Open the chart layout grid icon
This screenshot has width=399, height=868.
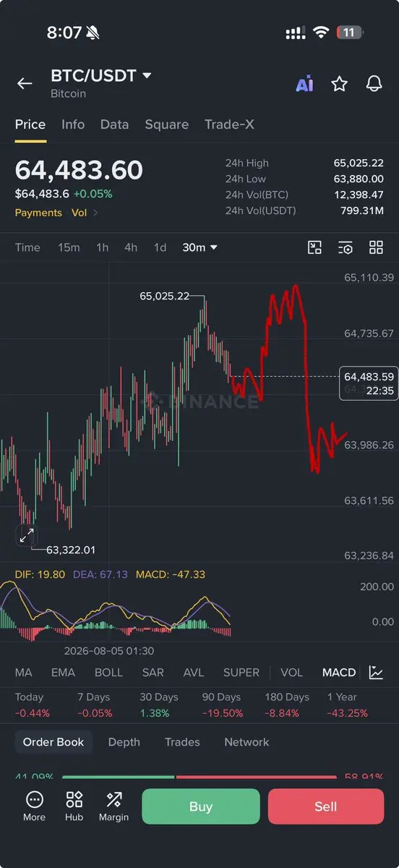click(x=376, y=247)
